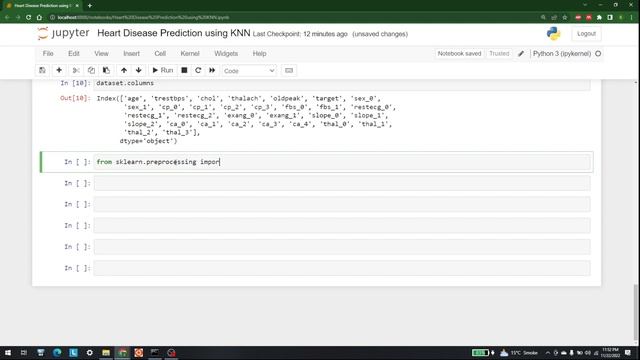Run the current cell
Screen dimensions: 640x360
tap(162, 70)
